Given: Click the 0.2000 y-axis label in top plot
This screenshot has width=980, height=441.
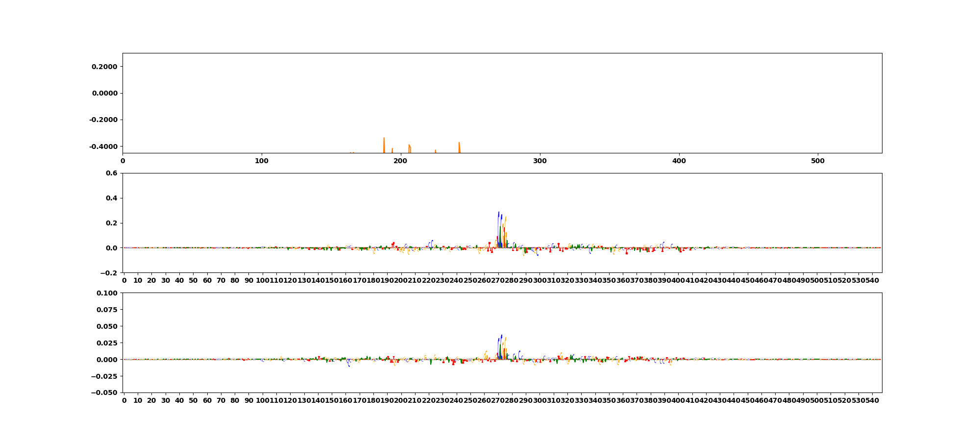Looking at the screenshot, I should click(104, 67).
